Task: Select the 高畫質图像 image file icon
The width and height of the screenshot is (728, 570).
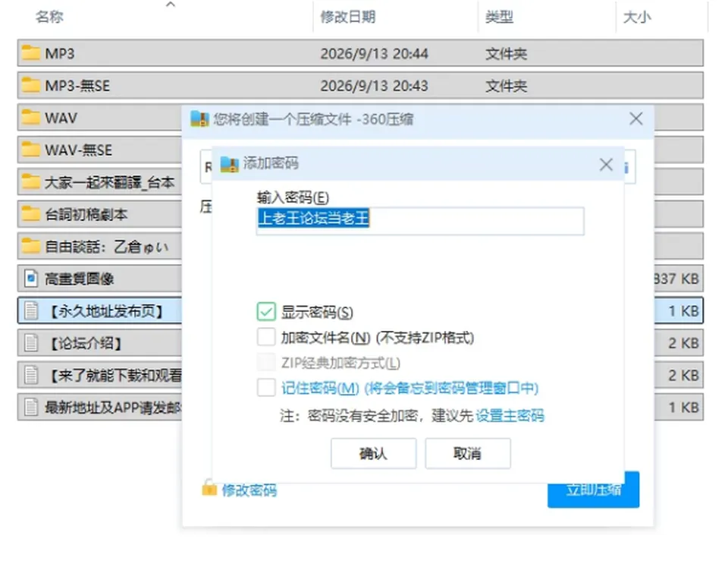Action: [x=30, y=279]
